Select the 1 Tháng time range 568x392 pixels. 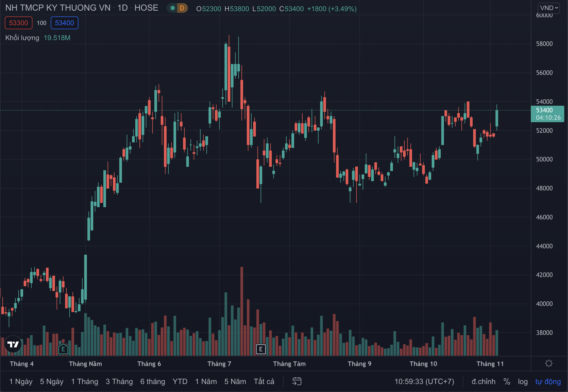(85, 382)
